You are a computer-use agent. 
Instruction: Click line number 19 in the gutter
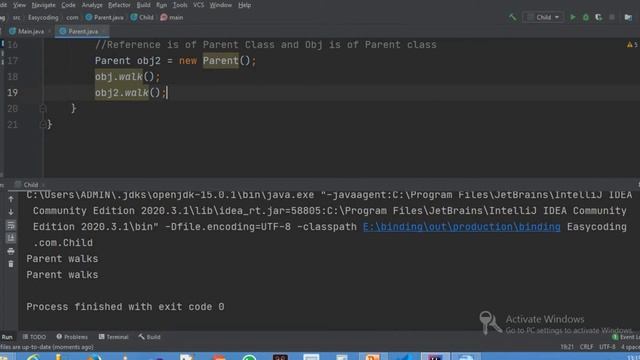click(13, 93)
